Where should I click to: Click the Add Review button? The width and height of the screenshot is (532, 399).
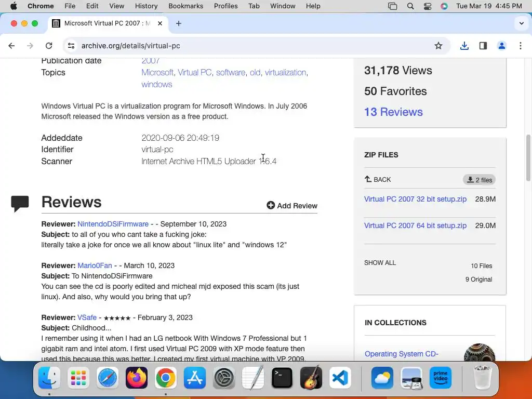(292, 206)
